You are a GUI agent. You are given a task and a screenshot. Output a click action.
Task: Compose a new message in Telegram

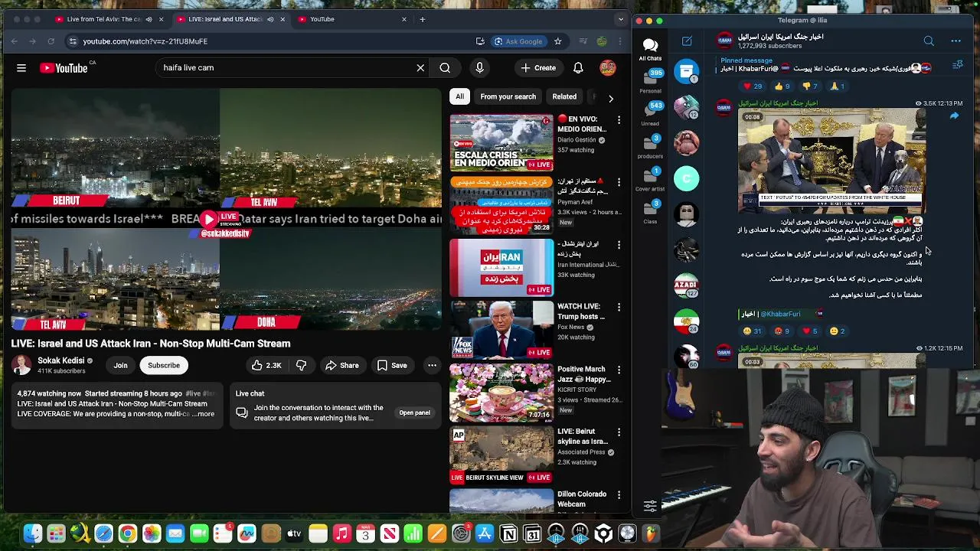(687, 41)
